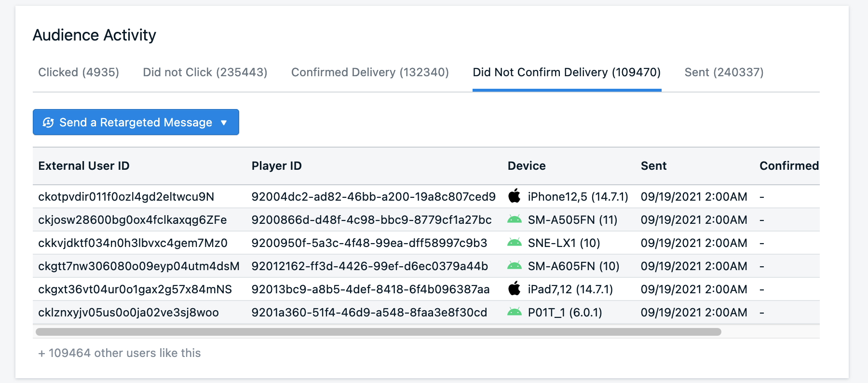Select the Did Not Confirm Delivery tab

567,72
